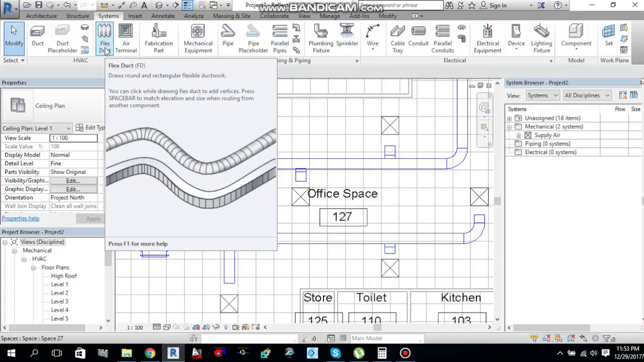The height and width of the screenshot is (362, 644).
Task: Open the Device tool dropdown
Action: [x=516, y=49]
